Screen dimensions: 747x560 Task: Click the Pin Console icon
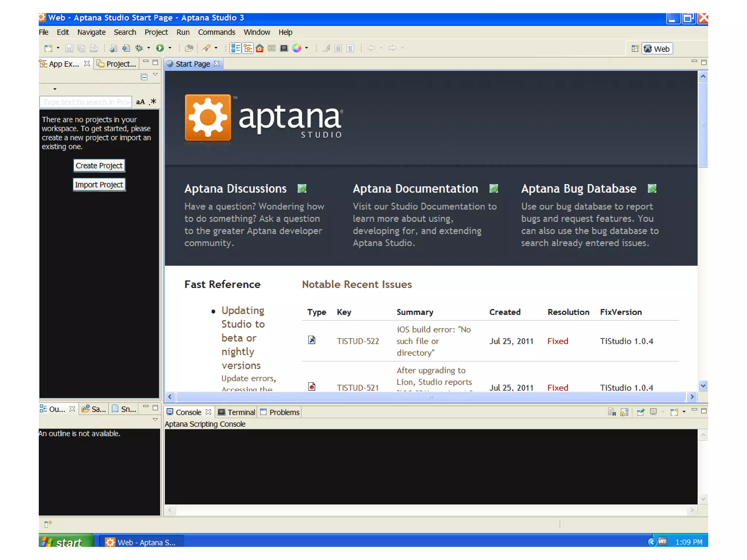point(640,412)
